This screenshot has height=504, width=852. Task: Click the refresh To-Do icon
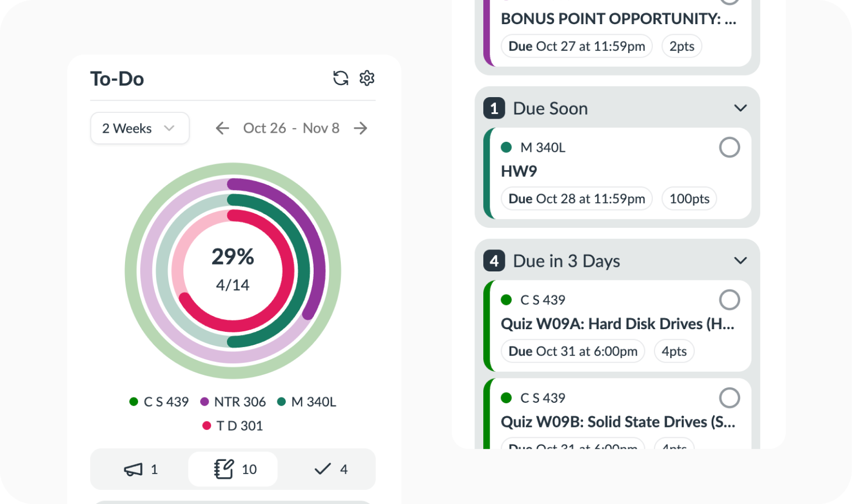pos(340,78)
